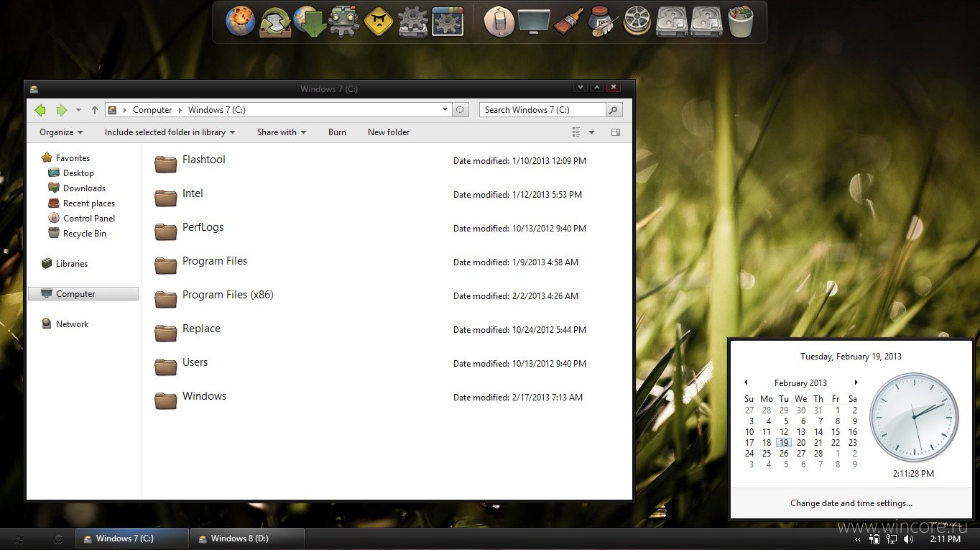Open the Organize dropdown menu
Viewport: 980px width, 550px height.
pos(61,132)
